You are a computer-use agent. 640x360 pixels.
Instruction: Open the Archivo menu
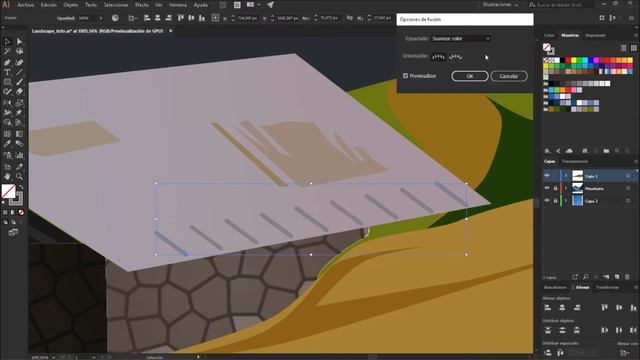click(26, 5)
